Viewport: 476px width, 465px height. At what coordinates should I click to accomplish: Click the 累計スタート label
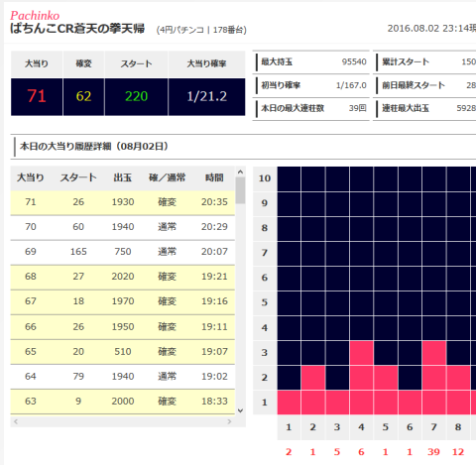[406, 61]
